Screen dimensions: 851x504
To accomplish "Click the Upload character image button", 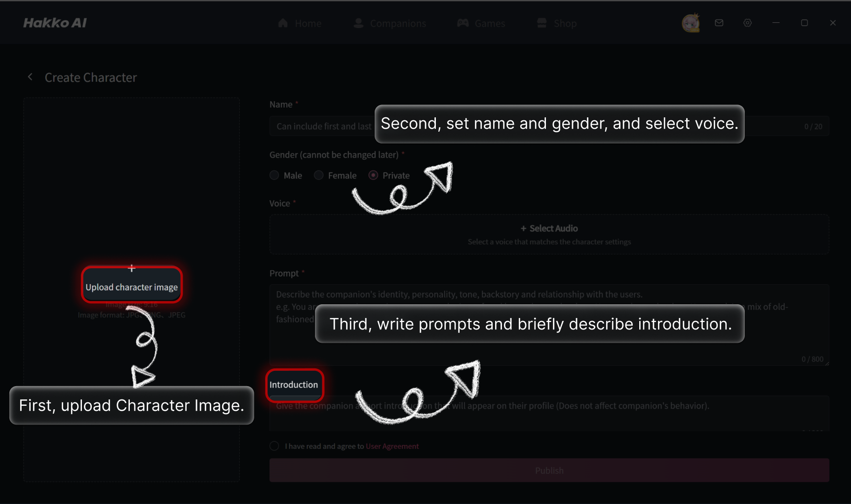I will pos(131,287).
